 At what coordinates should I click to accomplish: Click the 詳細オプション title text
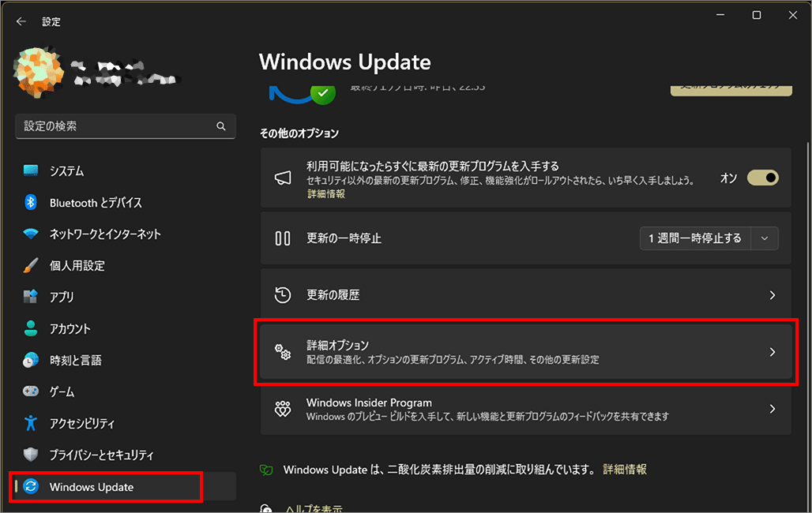337,345
